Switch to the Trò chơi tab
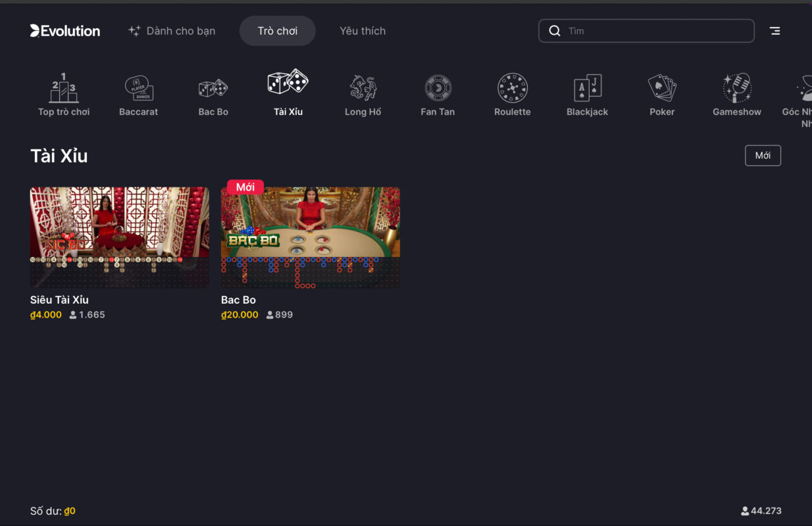 (277, 31)
